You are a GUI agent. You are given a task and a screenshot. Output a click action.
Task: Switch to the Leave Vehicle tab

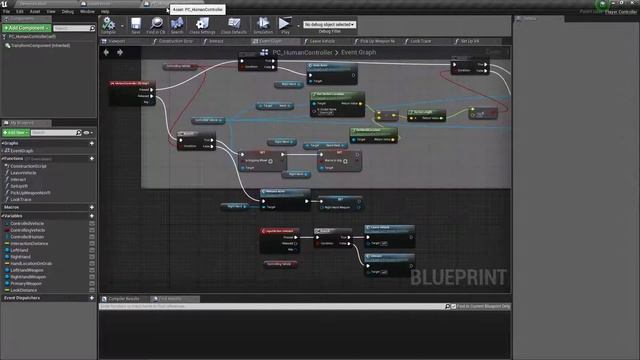point(322,41)
